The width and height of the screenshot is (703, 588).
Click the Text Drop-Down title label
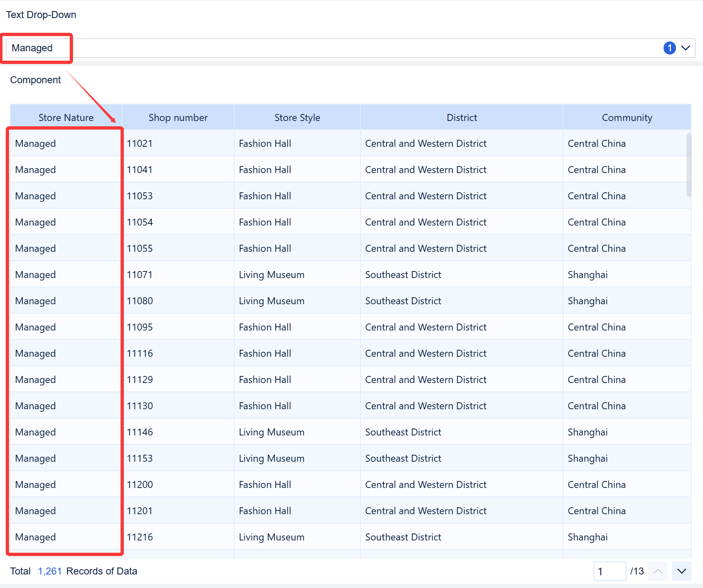point(41,15)
